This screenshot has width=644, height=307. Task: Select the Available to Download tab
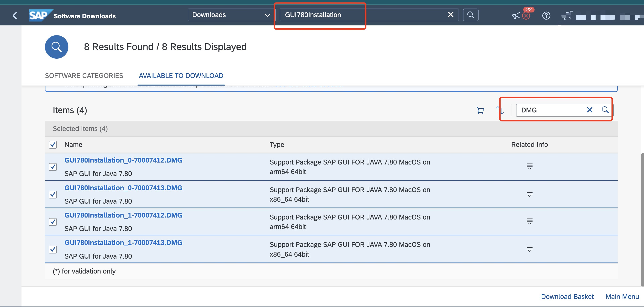181,76
